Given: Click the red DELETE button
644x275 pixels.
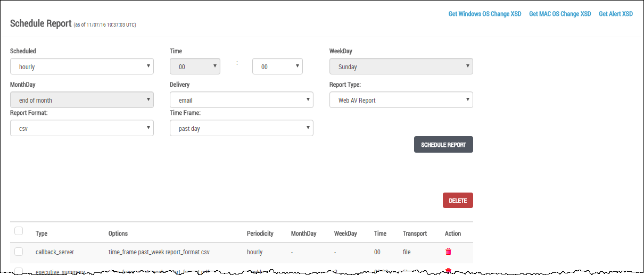Looking at the screenshot, I should click(x=458, y=201).
